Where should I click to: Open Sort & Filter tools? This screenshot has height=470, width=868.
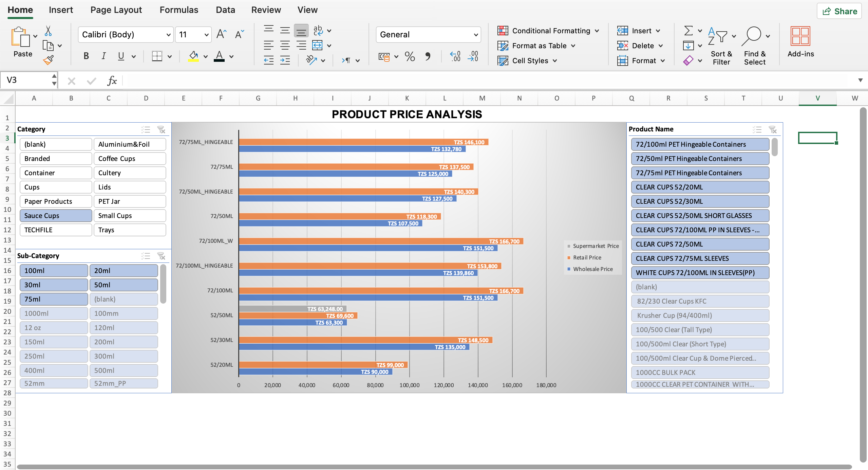pos(721,45)
